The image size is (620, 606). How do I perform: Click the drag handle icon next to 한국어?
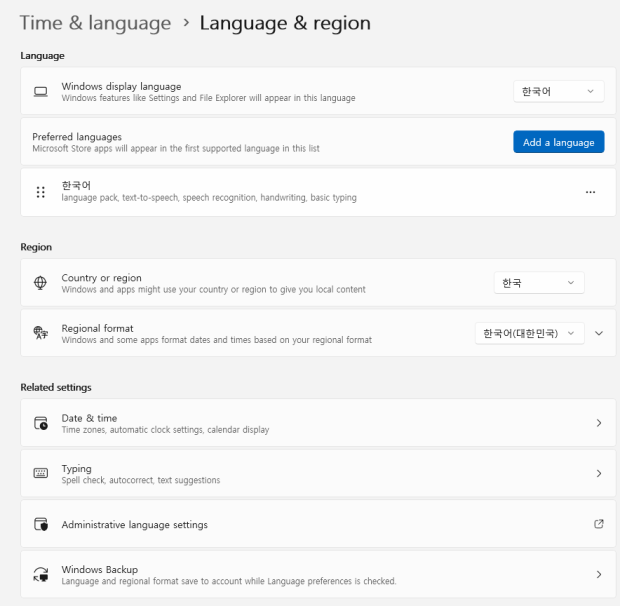(x=41, y=192)
